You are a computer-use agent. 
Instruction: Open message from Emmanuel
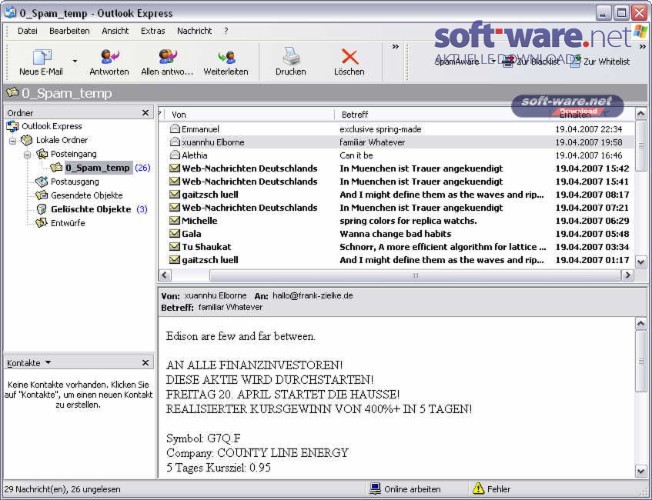(396, 129)
